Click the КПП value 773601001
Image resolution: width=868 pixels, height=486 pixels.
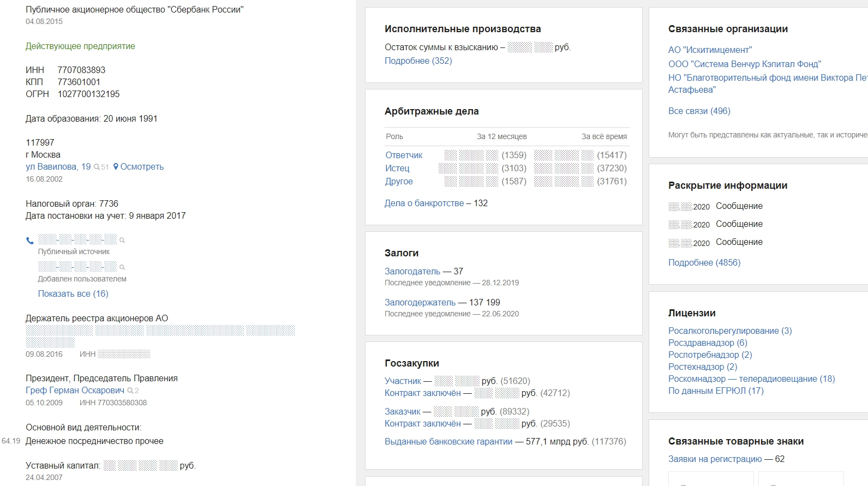coord(79,82)
